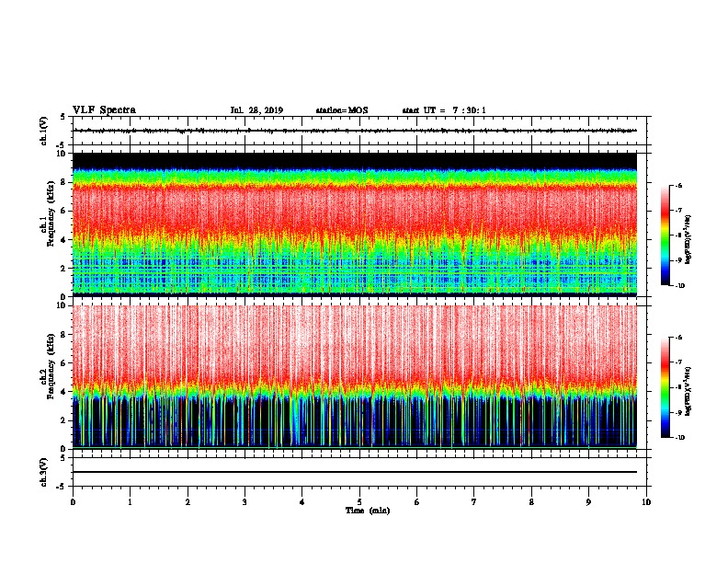Click the 'start UT = 7:30:1' text
728x563 pixels.
coord(444,110)
